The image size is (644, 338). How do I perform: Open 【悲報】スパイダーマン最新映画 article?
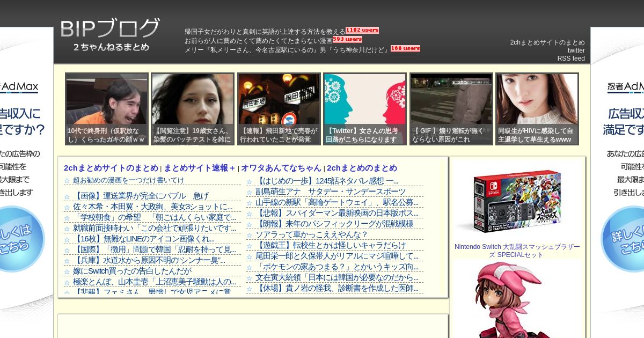click(337, 213)
